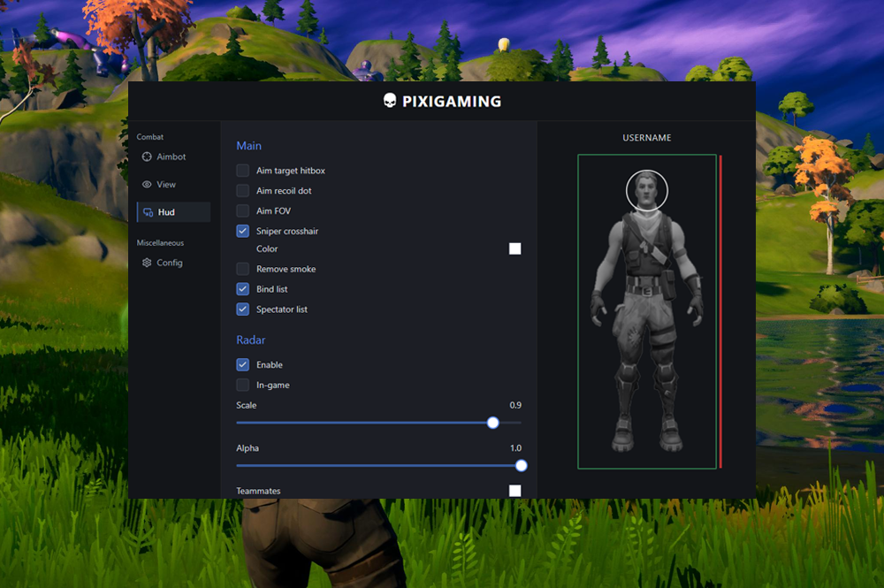Open the Sniper crosshair Color swatch
Screen dimensions: 884x588
(514, 248)
